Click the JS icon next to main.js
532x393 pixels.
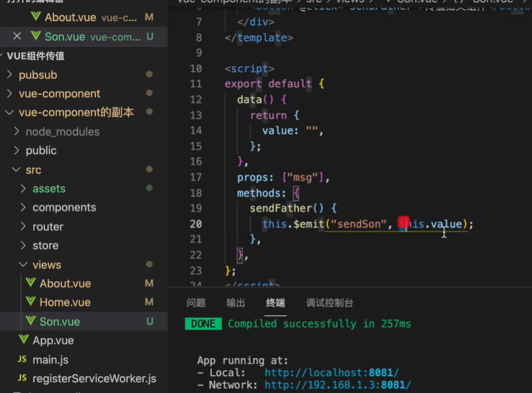pyautogui.click(x=23, y=359)
